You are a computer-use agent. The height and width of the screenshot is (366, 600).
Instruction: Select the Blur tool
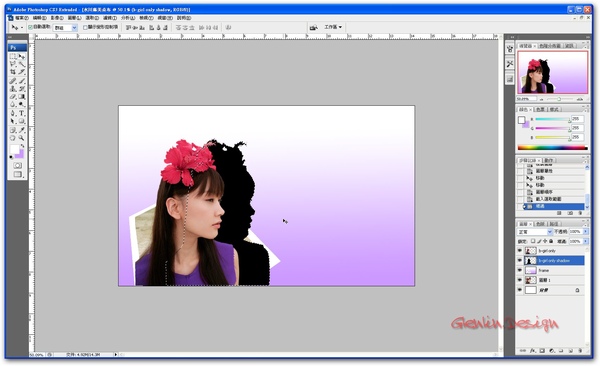(13, 104)
